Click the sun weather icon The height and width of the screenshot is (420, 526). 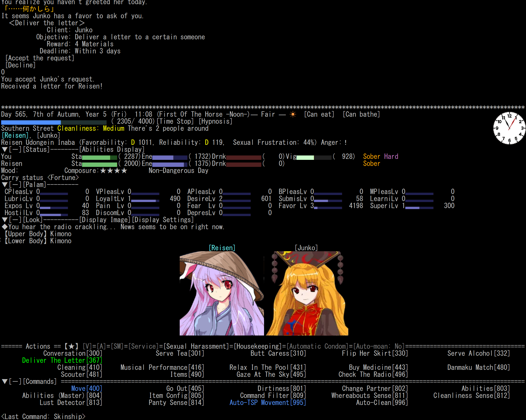click(x=293, y=114)
